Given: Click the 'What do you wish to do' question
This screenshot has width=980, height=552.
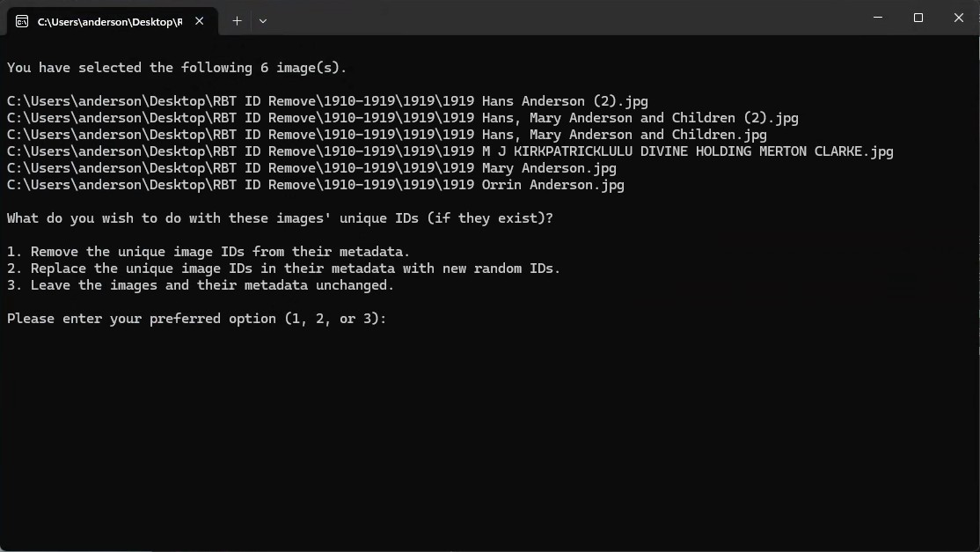Looking at the screenshot, I should point(280,218).
